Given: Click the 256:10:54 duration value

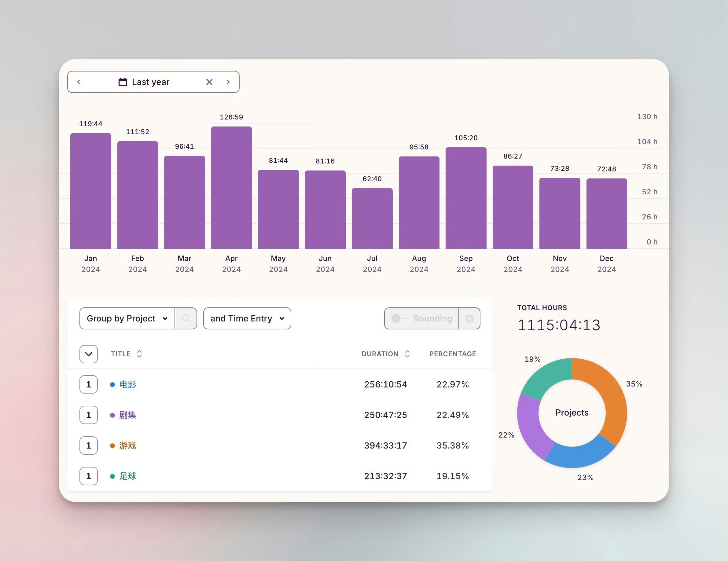Looking at the screenshot, I should (x=386, y=384).
